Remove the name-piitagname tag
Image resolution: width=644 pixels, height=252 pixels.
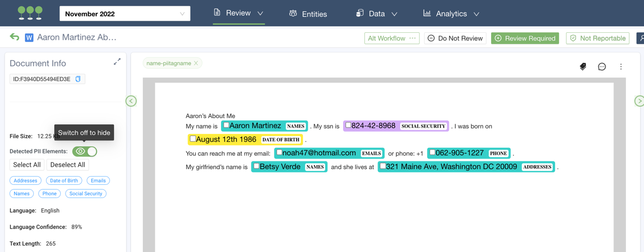tap(196, 63)
